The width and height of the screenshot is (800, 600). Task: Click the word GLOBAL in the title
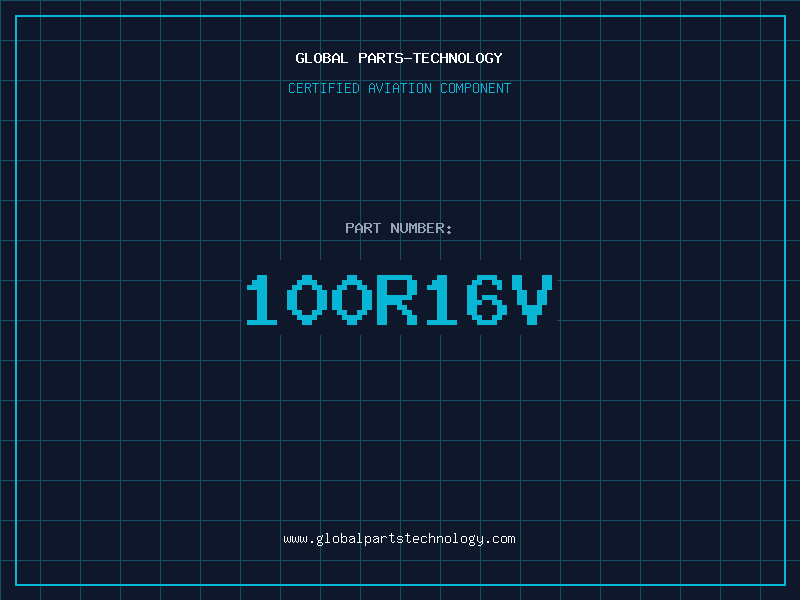pos(322,58)
